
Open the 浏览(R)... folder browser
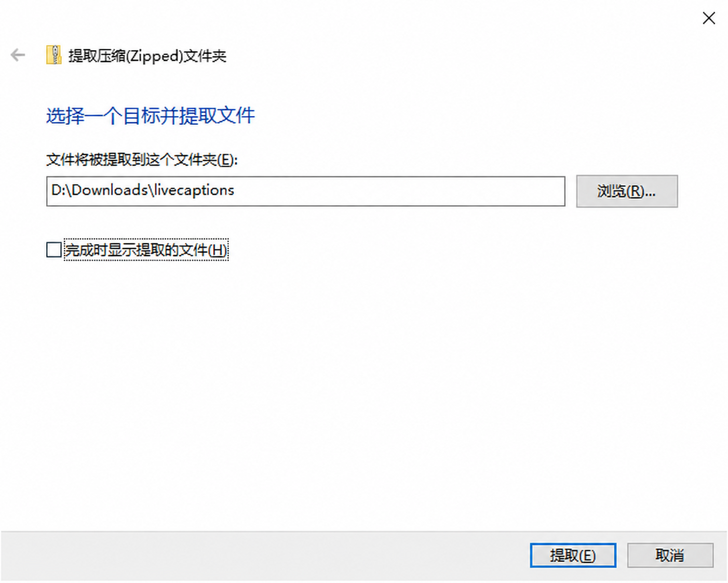pos(627,191)
